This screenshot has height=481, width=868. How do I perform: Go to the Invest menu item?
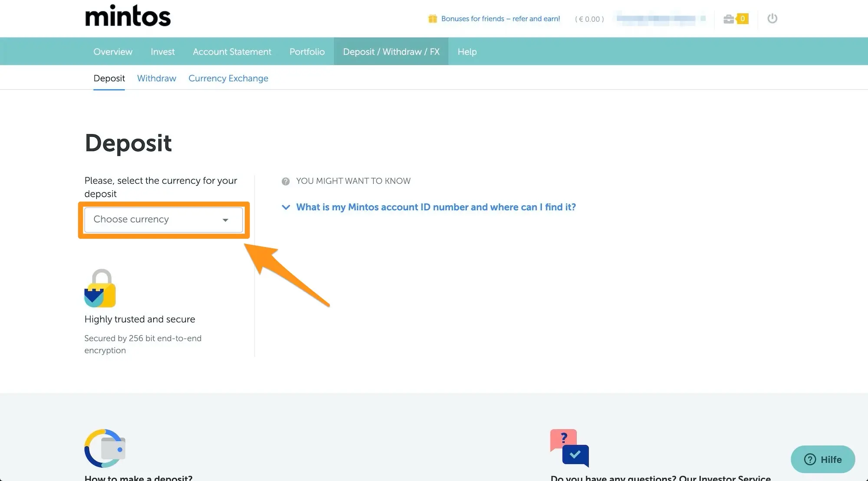click(163, 52)
